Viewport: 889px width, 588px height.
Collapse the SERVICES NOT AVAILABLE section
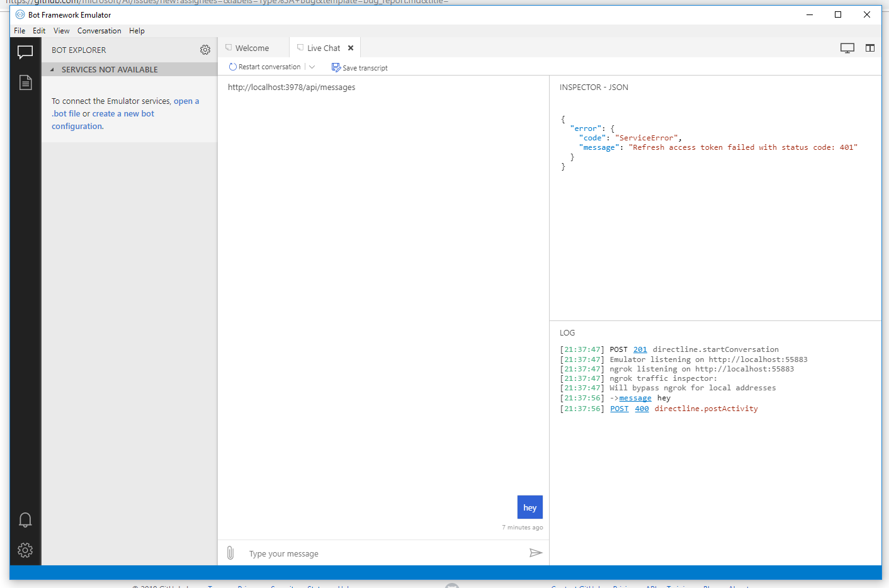coord(52,69)
